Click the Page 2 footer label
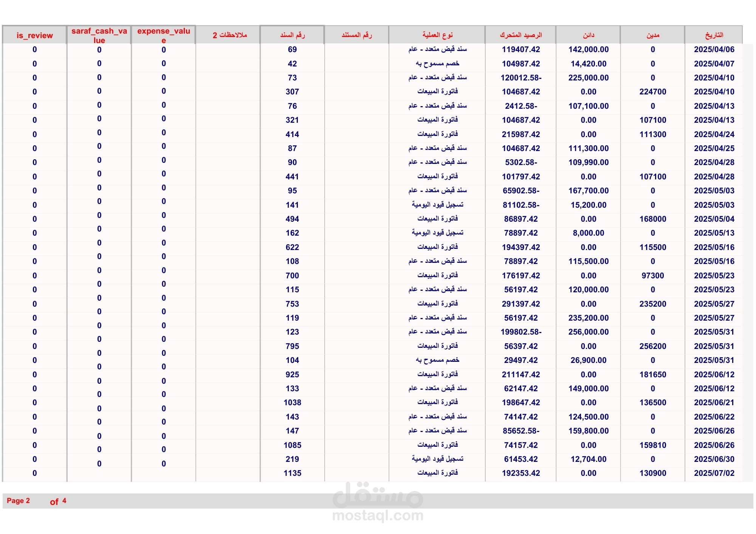This screenshot has height=534, width=756. (18, 501)
